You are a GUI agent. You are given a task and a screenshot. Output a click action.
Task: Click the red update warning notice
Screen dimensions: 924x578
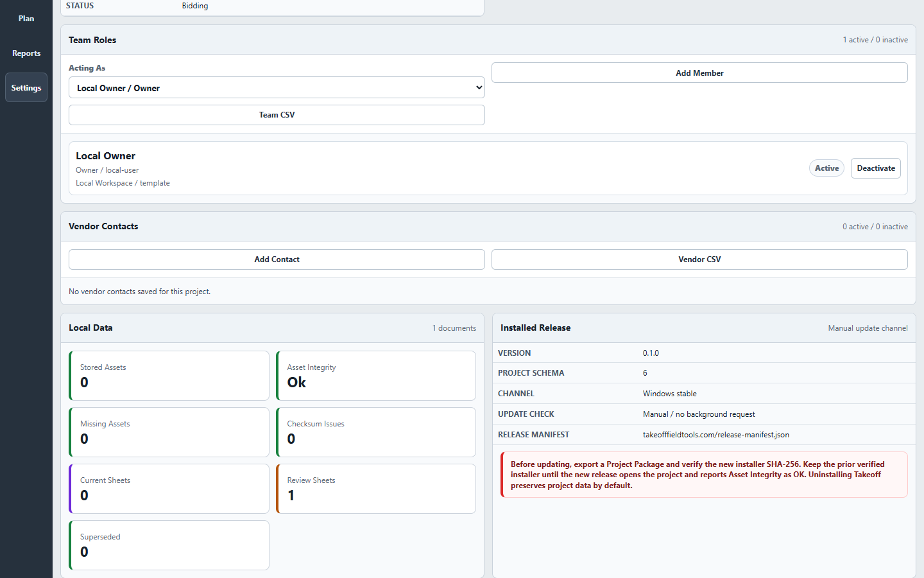tap(704, 475)
